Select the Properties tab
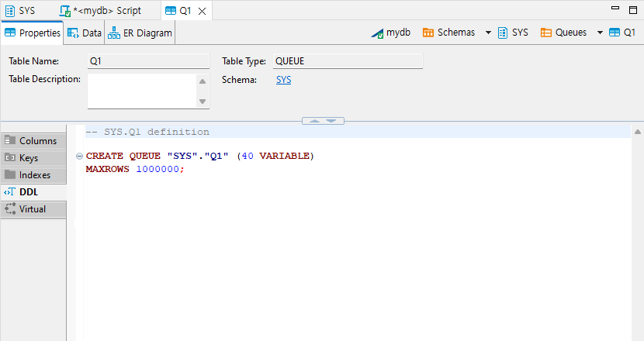The height and width of the screenshot is (341, 644). coord(33,33)
